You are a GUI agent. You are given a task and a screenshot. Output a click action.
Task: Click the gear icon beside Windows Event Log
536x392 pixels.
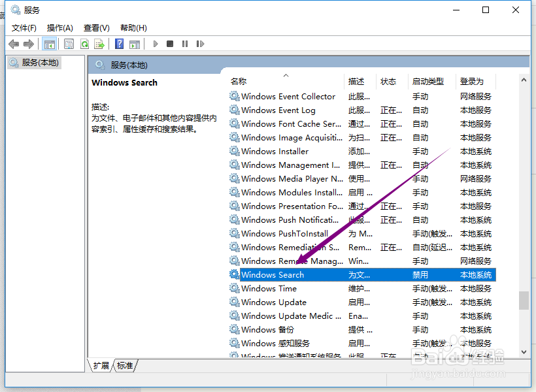(x=234, y=110)
